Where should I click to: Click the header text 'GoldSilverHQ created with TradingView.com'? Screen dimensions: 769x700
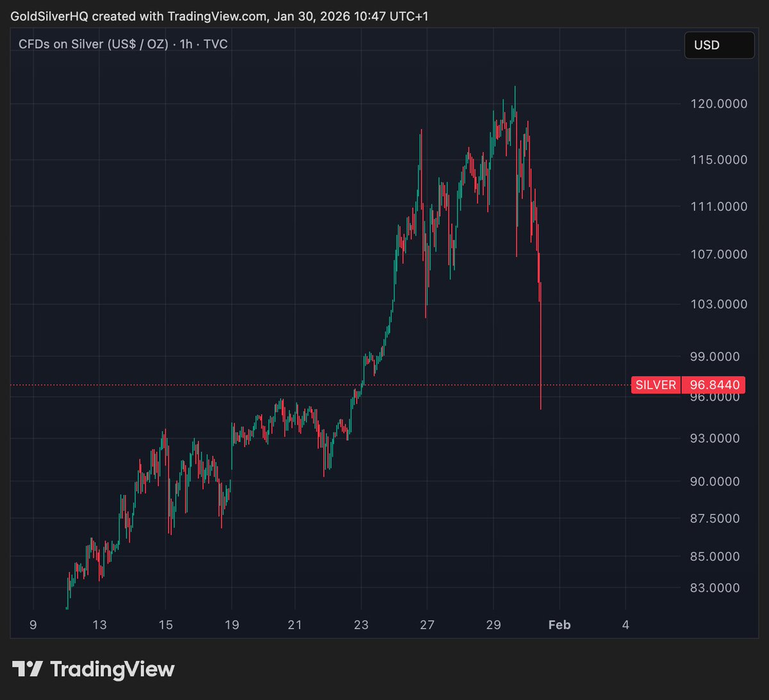coord(139,16)
